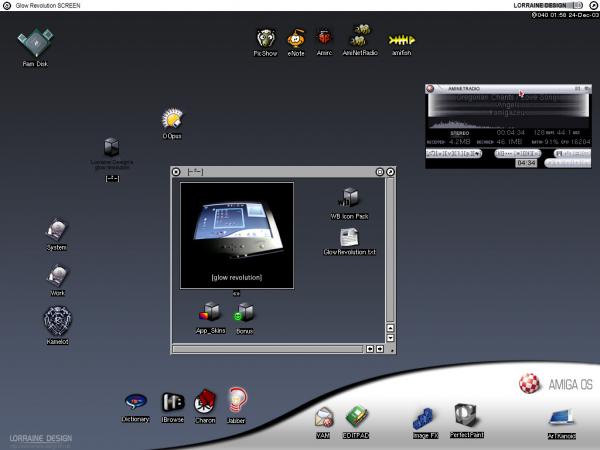This screenshot has height=450, width=600.
Task: Select the Lorraine Design glow revolution drawer icon
Action: (111, 147)
